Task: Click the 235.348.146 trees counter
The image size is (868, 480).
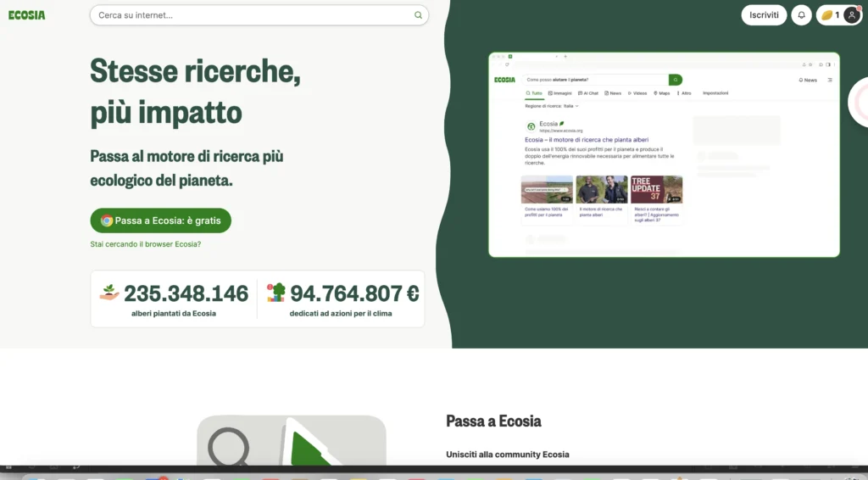Action: [x=186, y=293]
